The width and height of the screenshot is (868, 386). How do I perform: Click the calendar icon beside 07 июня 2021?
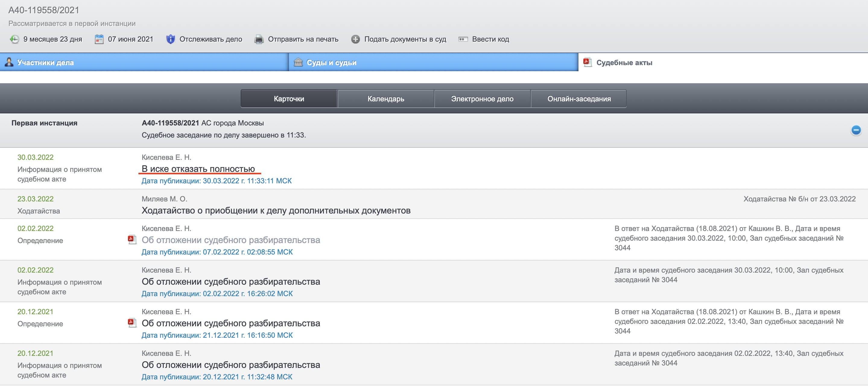point(99,39)
